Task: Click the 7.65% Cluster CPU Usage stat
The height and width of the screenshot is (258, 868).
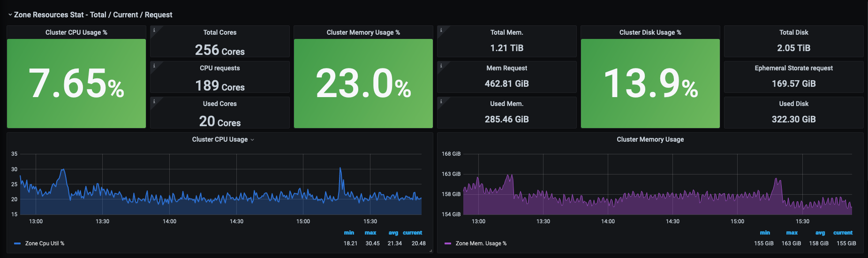Action: tap(76, 83)
